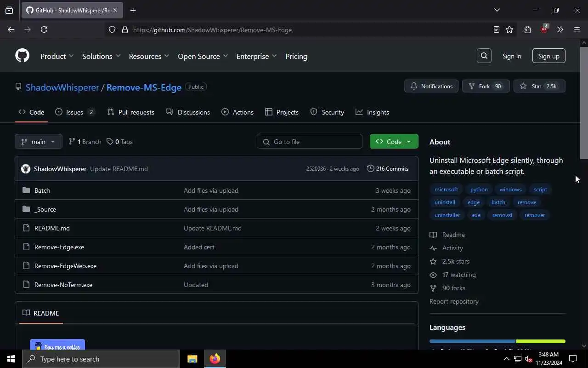Click the uninstaller topic tag
Screen dimensions: 588x368
[447, 215]
